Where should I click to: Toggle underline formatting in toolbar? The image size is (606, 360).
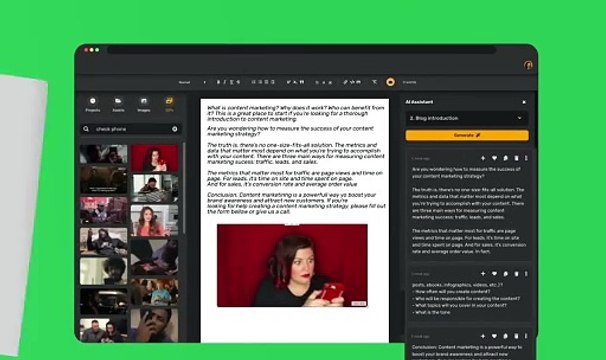pyautogui.click(x=232, y=82)
